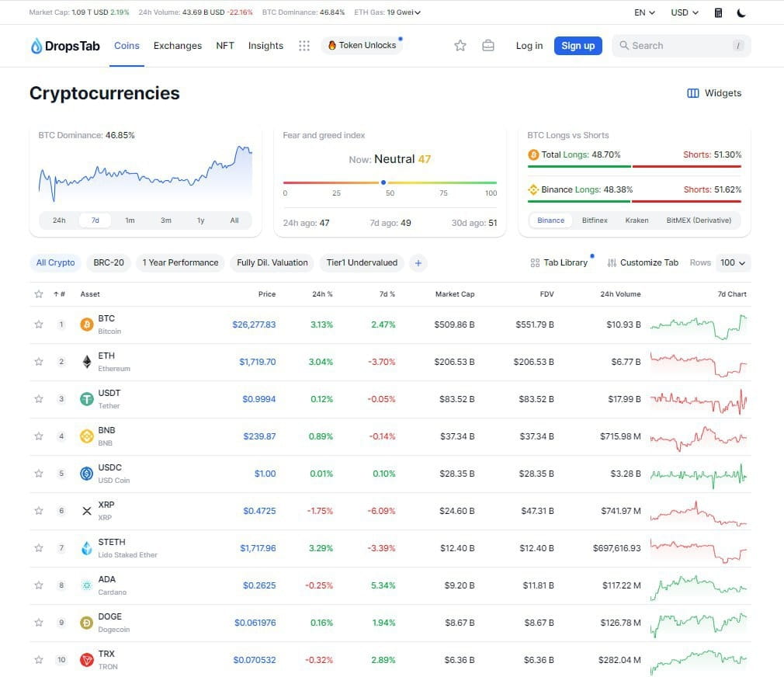The image size is (784, 677).
Task: Select the 1 Year Performance tab
Action: pyautogui.click(x=181, y=263)
